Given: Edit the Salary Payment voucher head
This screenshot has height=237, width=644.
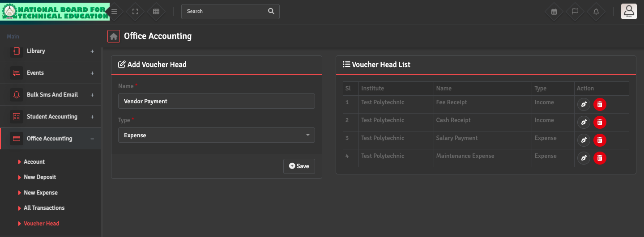Looking at the screenshot, I should 584,140.
